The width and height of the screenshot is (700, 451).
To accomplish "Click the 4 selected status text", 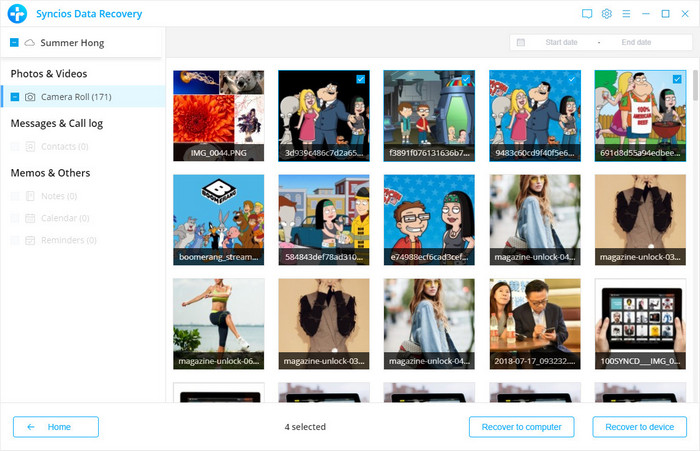I will pyautogui.click(x=305, y=427).
